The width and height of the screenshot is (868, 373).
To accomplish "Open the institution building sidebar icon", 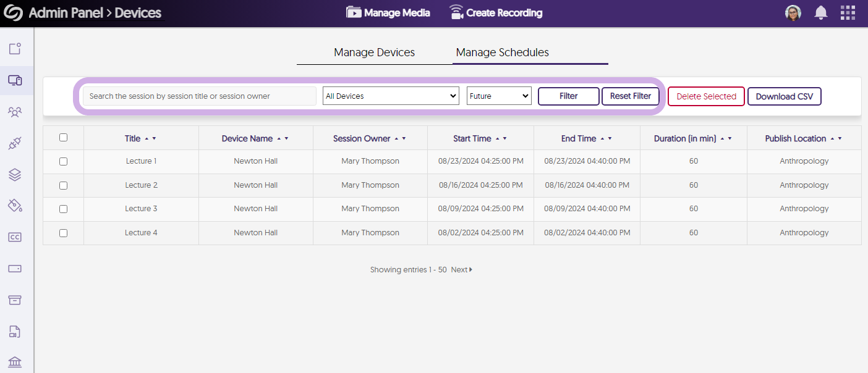I will coord(15,363).
